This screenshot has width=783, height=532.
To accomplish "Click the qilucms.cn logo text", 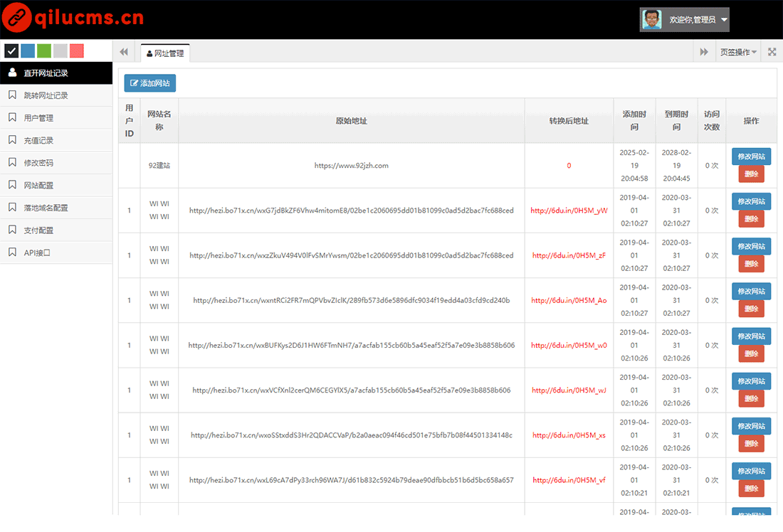I will point(90,18).
